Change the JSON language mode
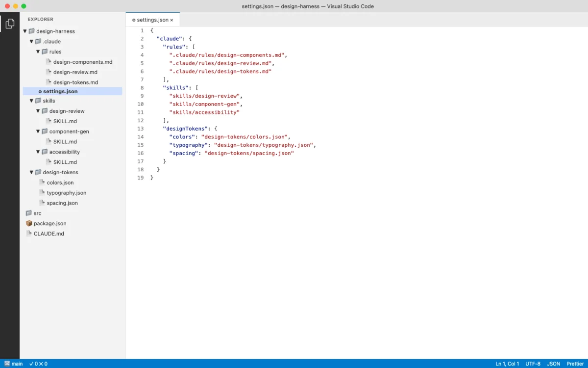 pyautogui.click(x=554, y=364)
